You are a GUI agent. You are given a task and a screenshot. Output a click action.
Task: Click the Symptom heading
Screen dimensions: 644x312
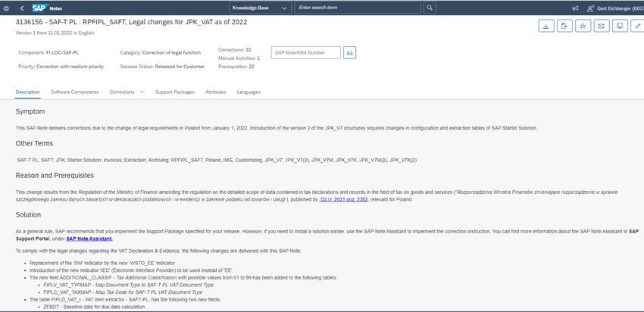tap(30, 111)
